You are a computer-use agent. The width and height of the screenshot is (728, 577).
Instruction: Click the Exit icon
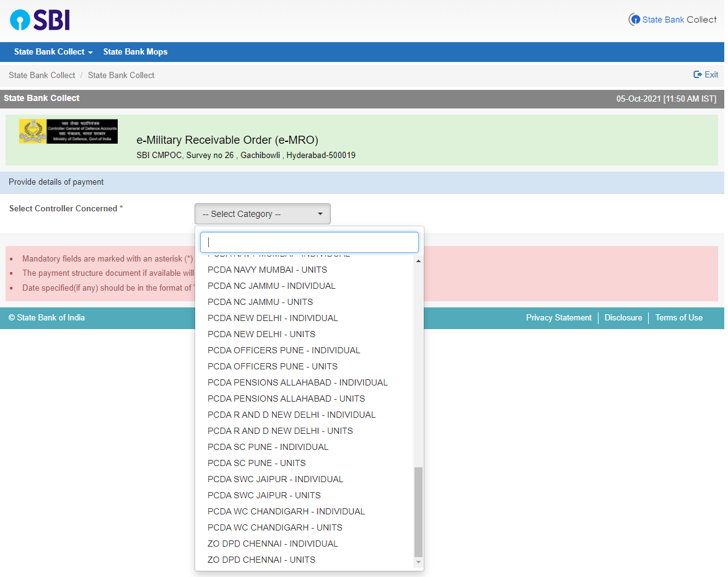(x=698, y=74)
